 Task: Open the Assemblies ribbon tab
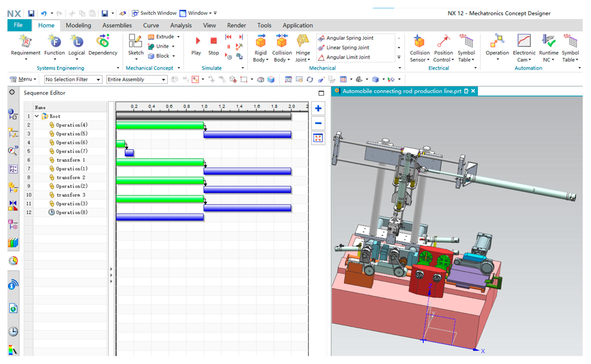(117, 25)
